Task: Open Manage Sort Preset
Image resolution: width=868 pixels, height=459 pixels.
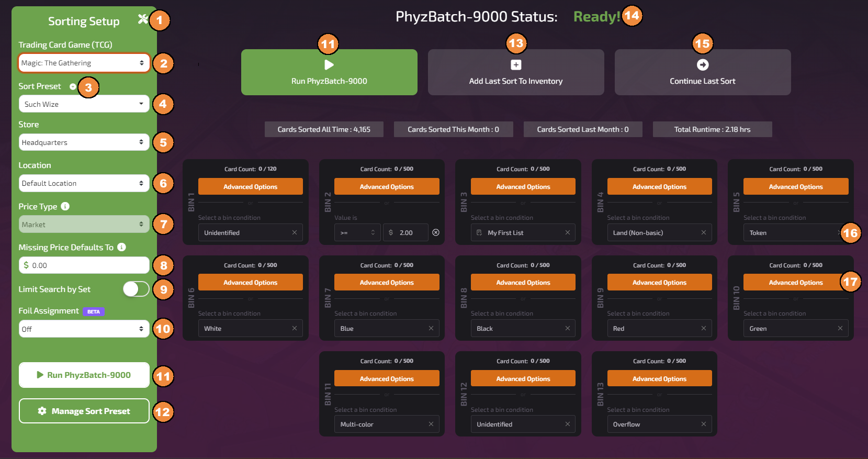Action: [x=84, y=411]
